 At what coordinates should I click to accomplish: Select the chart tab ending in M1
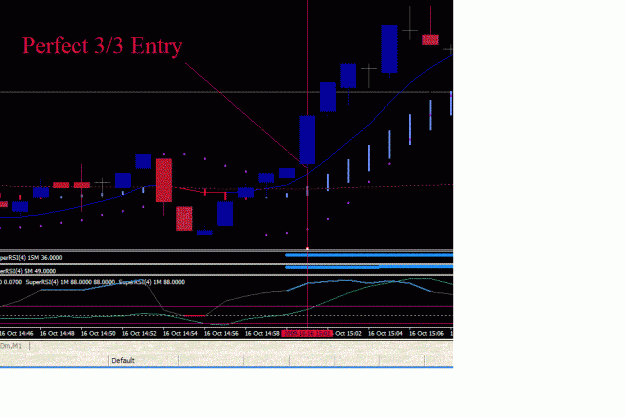[x=11, y=346]
